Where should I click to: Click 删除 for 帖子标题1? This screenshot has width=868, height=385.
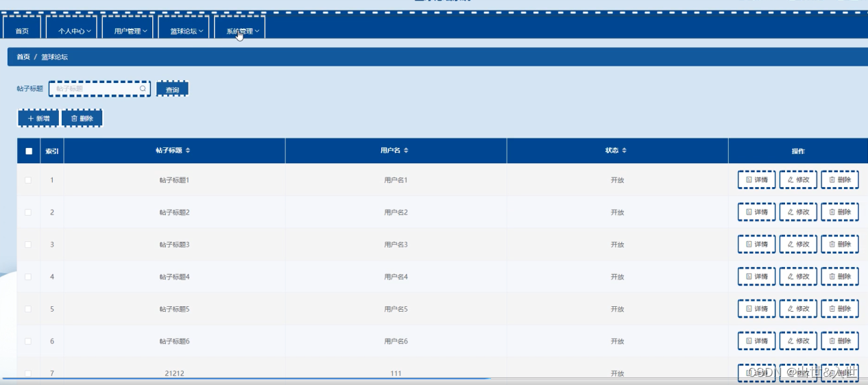[x=840, y=180]
